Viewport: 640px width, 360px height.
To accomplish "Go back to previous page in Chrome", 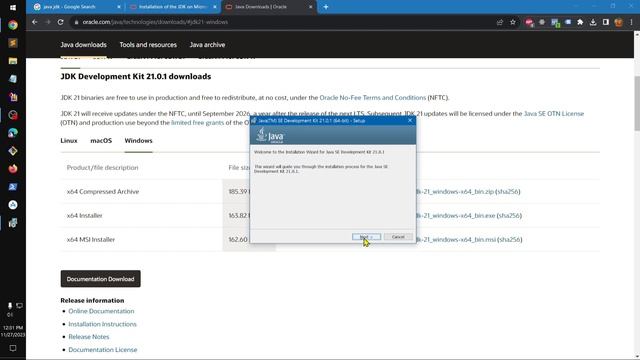I will [x=35, y=22].
